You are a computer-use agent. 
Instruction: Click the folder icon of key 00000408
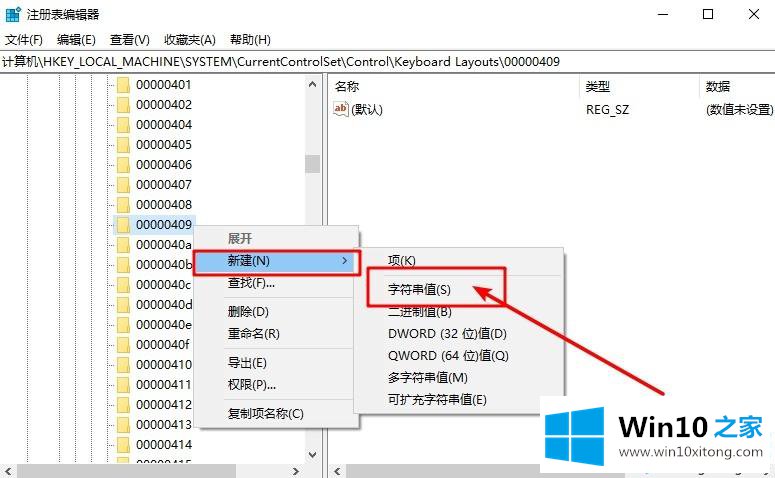pos(123,205)
